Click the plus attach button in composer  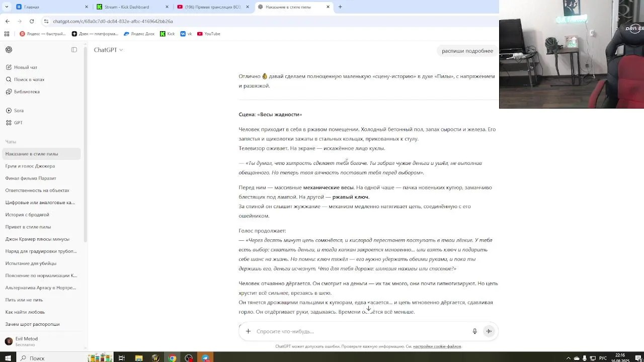pos(248,331)
